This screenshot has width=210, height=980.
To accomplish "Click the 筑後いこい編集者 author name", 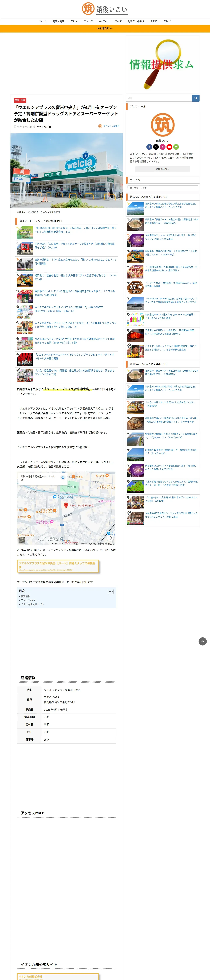I will click(x=111, y=126).
